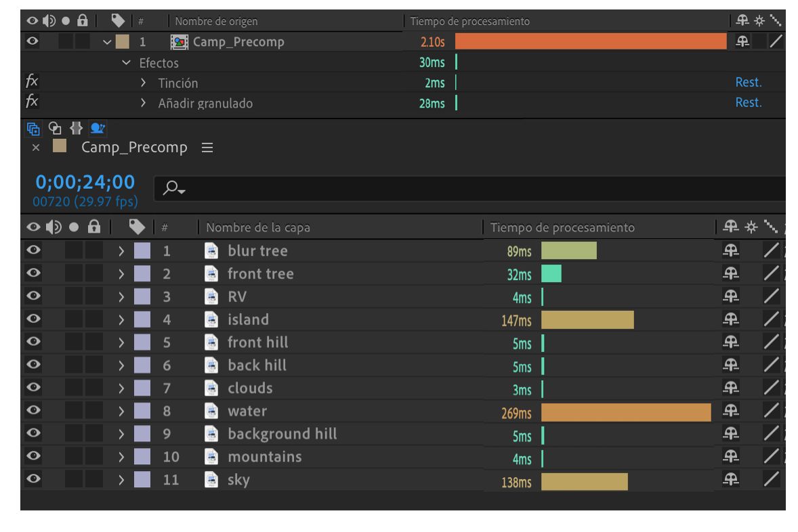Expand the Añadir granulado effect
Screen dimensions: 798x532
[x=144, y=104]
